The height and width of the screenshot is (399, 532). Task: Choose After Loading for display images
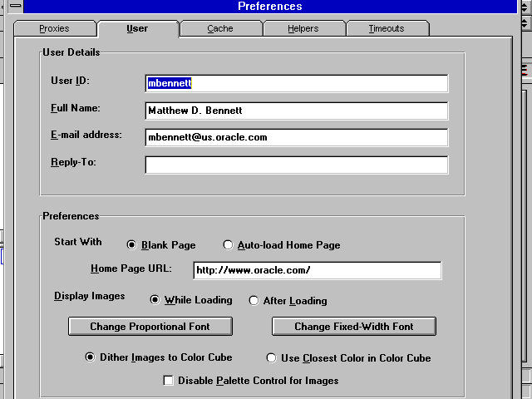click(x=254, y=300)
